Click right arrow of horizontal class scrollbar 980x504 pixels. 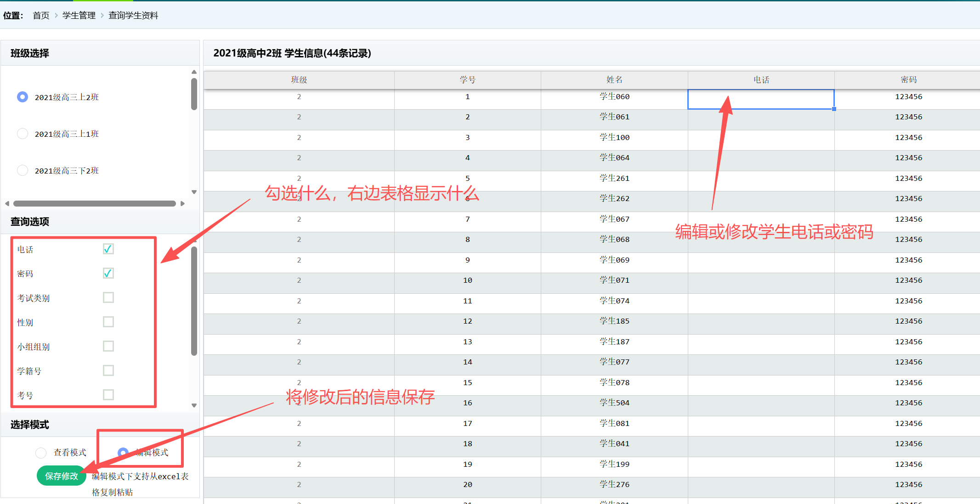182,203
